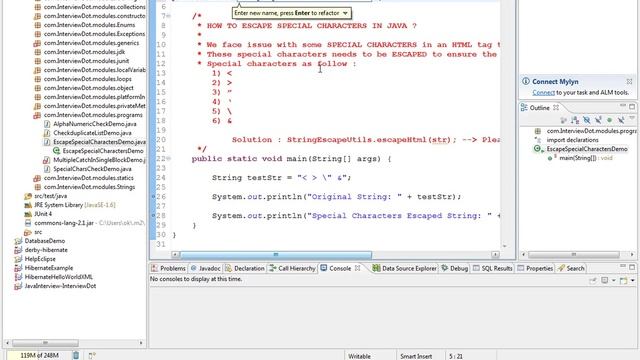Viewport: 640px width, 360px height.
Task: Select SpecialCharsCheckDemo.java in the tree
Action: [x=92, y=169]
